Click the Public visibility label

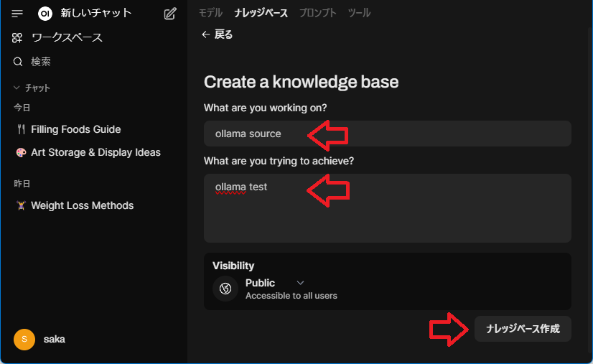coord(260,283)
